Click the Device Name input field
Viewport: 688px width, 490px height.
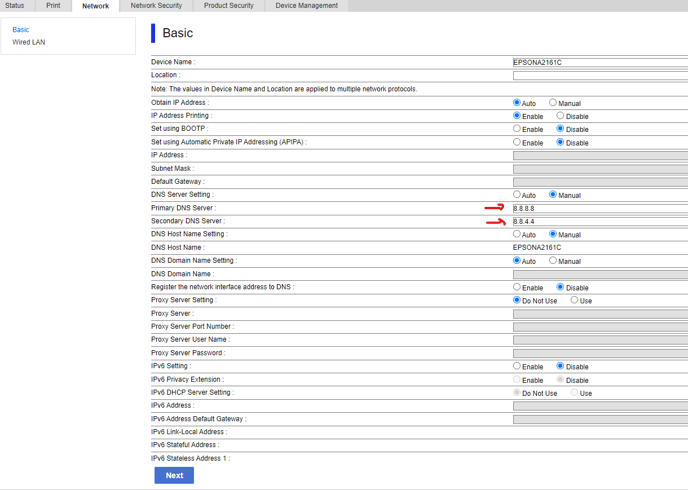coord(600,62)
